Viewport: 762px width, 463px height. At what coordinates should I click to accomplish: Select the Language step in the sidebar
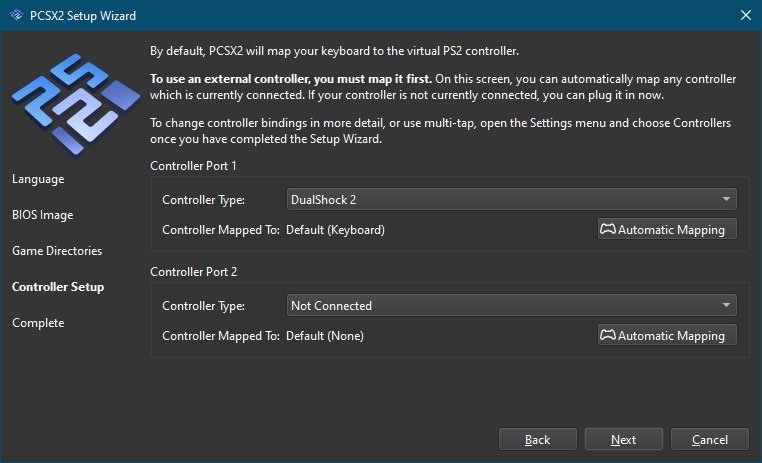[38, 179]
